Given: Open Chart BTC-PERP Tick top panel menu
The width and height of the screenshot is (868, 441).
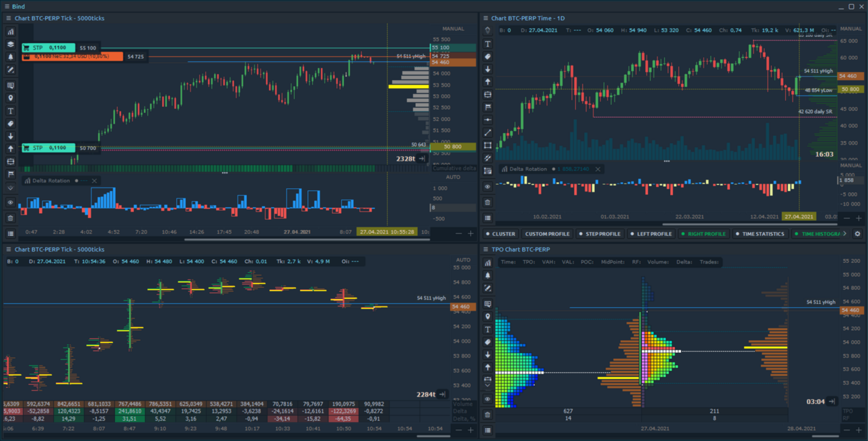Looking at the screenshot, I should tap(7, 18).
